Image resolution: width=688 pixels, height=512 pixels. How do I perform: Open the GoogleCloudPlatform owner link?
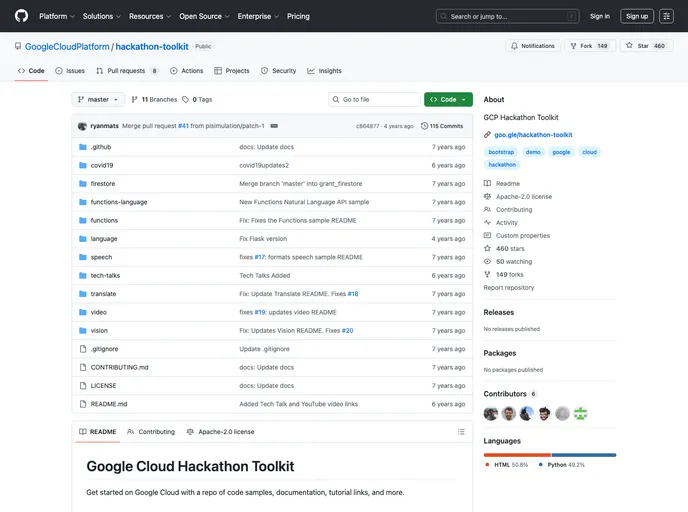point(67,47)
